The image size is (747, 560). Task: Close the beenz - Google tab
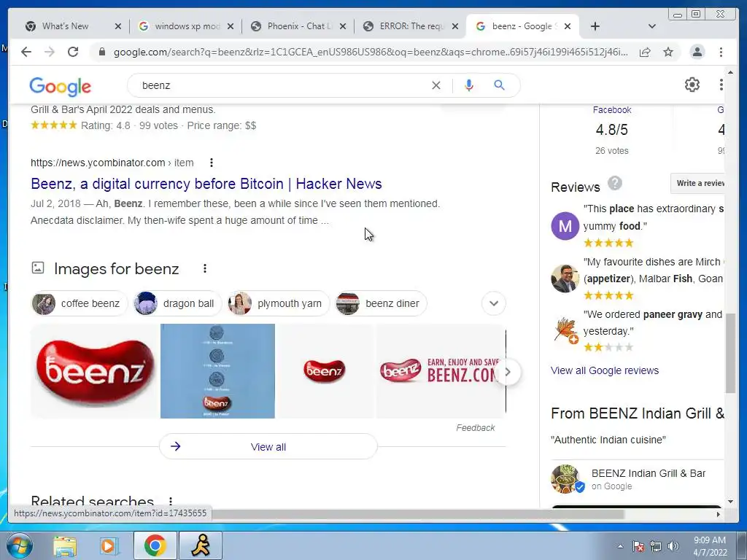pyautogui.click(x=568, y=26)
